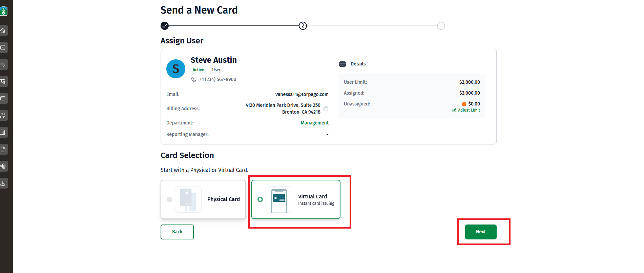
Task: Click the Back button
Action: click(177, 232)
